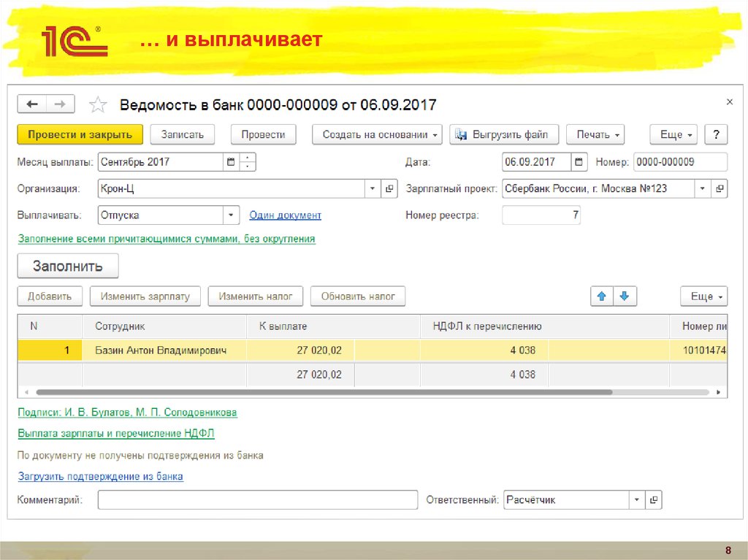Click the Провести и закрыть button
Viewport: 748px width, 560px height.
(80, 134)
